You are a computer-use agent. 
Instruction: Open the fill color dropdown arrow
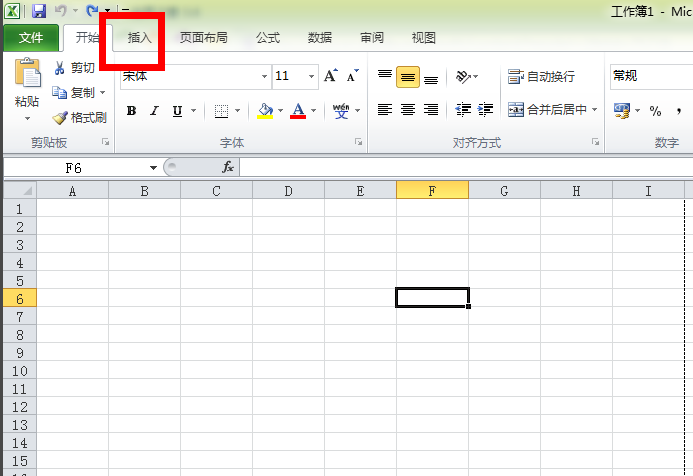tap(280, 110)
